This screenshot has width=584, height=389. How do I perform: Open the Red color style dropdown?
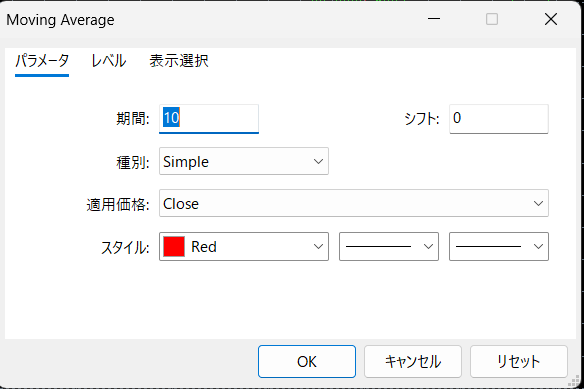tap(244, 246)
